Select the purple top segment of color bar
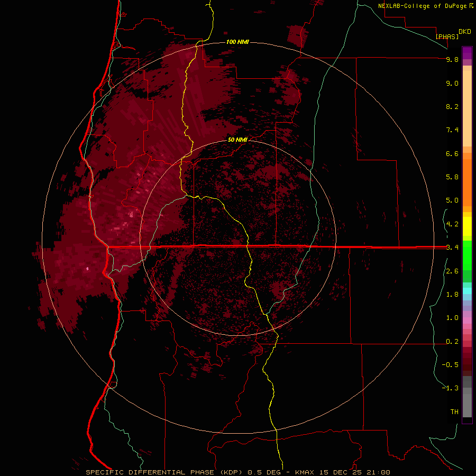 point(467,53)
